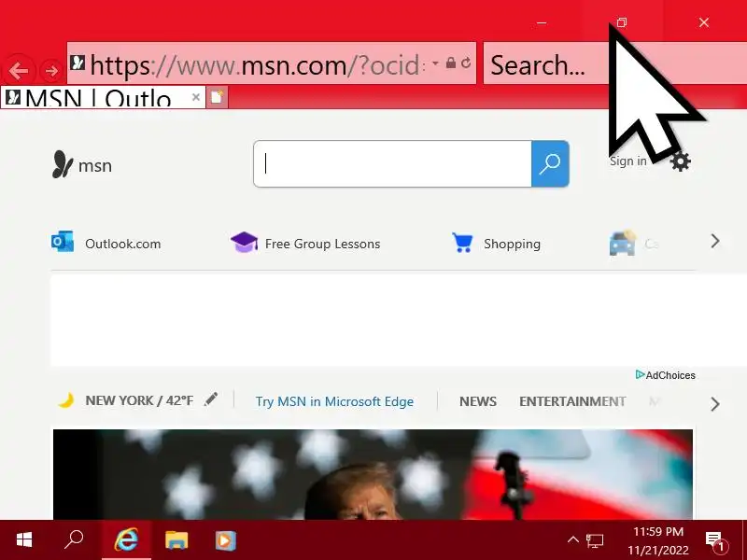Click the Outlook envelope icon
The width and height of the screenshot is (747, 560).
(63, 242)
